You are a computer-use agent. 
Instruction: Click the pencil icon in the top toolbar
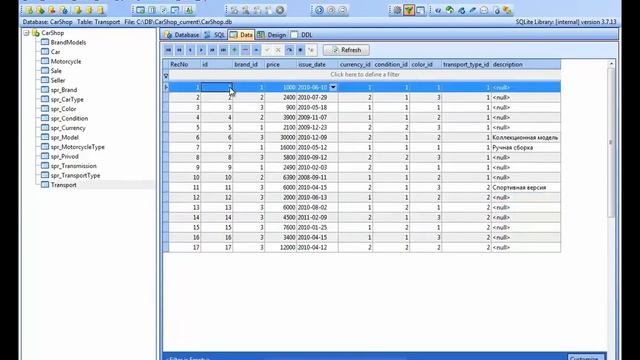point(473,10)
